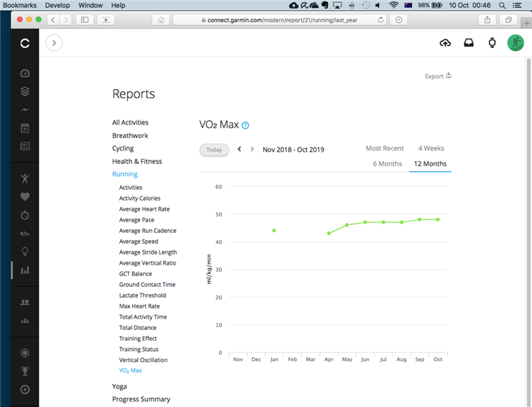
Task: Click the bar chart reports sidebar icon
Action: [25, 270]
